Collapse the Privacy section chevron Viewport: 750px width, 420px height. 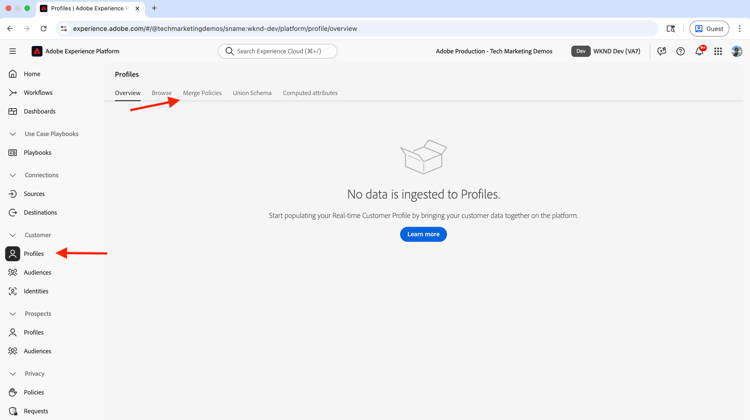click(x=13, y=374)
